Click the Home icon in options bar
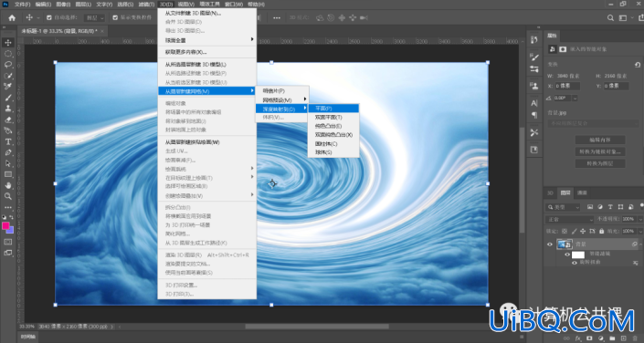644x343 pixels. click(12, 17)
